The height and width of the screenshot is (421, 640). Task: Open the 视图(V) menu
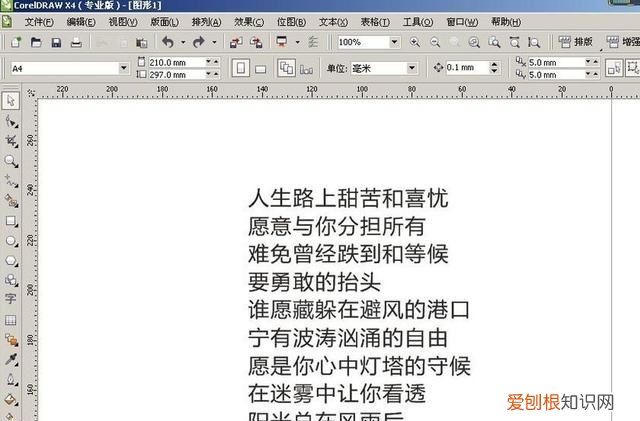coord(123,22)
